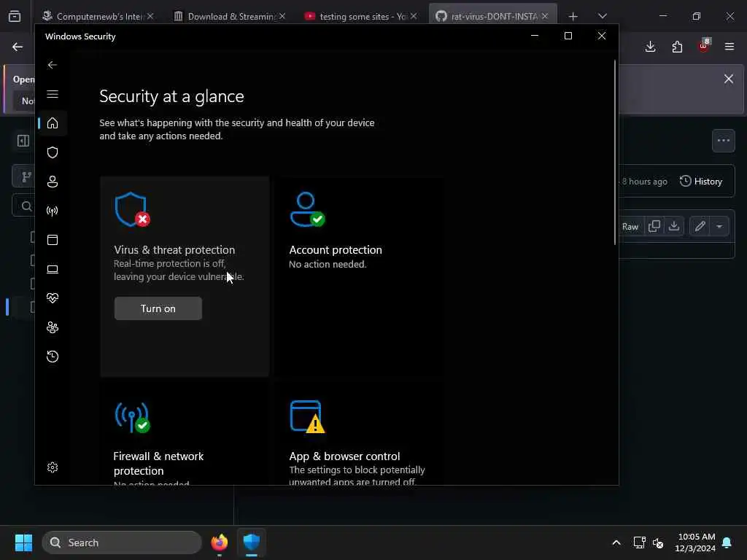Open Windows Security settings gear
This screenshot has height=560, width=747.
pos(53,467)
